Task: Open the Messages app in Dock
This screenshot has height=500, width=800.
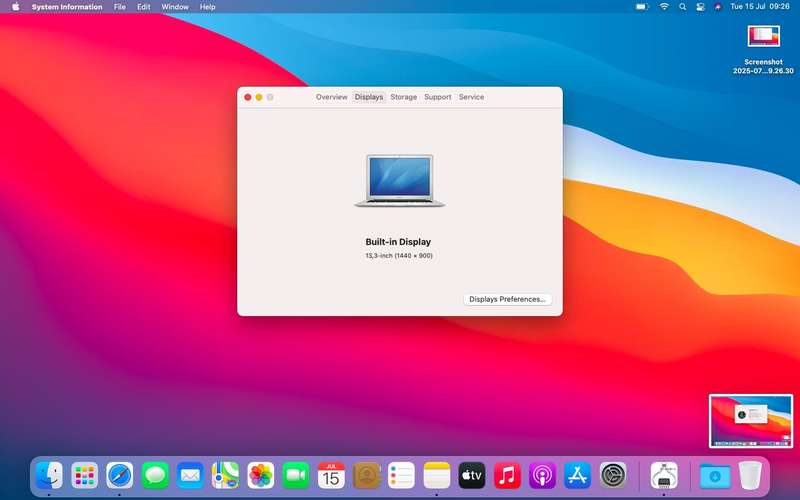Action: pyautogui.click(x=155, y=476)
